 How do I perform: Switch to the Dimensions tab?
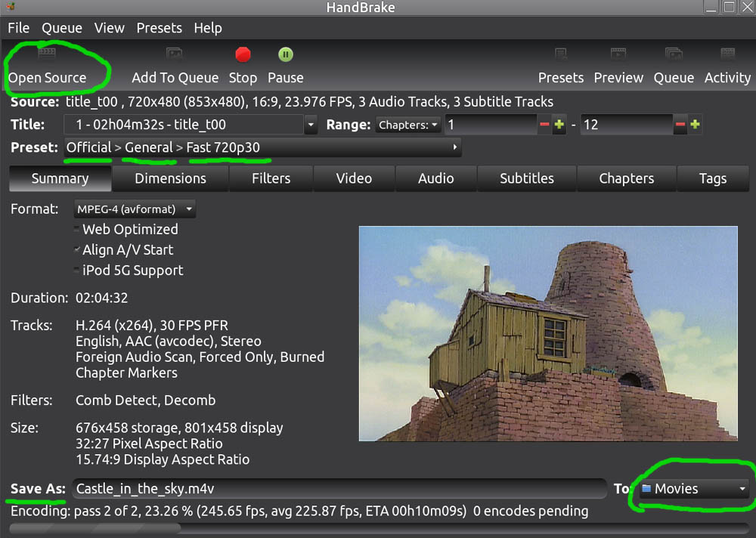[x=171, y=178]
